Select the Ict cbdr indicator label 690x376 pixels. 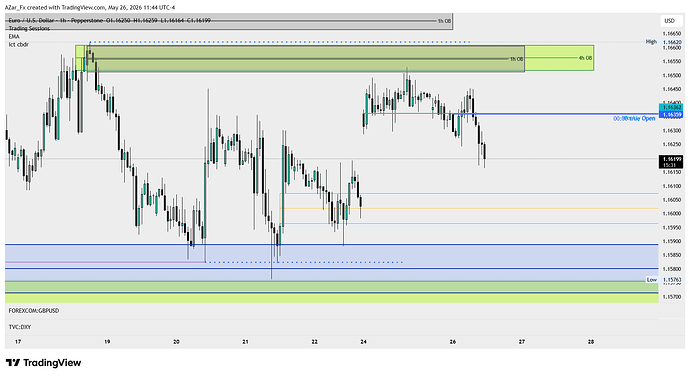18,44
